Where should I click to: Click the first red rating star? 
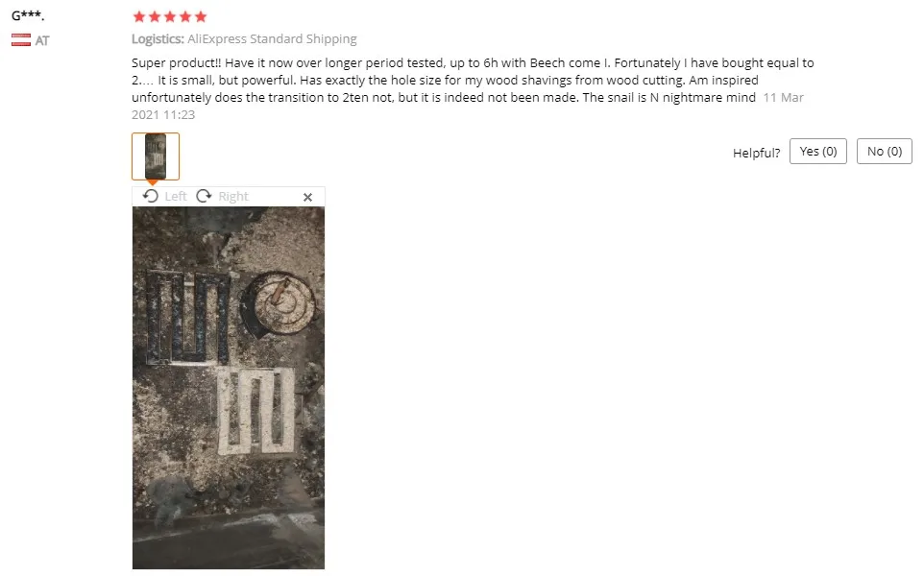point(139,16)
